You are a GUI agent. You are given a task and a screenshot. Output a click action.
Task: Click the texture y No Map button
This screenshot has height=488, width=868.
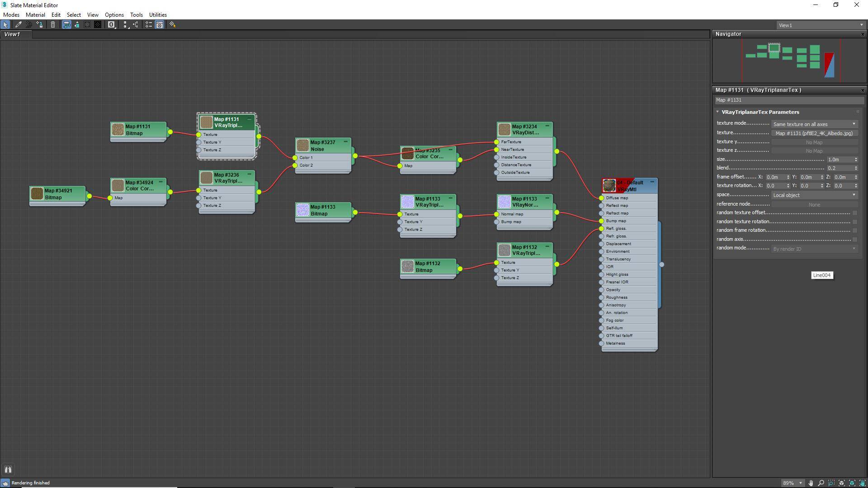[x=814, y=142]
